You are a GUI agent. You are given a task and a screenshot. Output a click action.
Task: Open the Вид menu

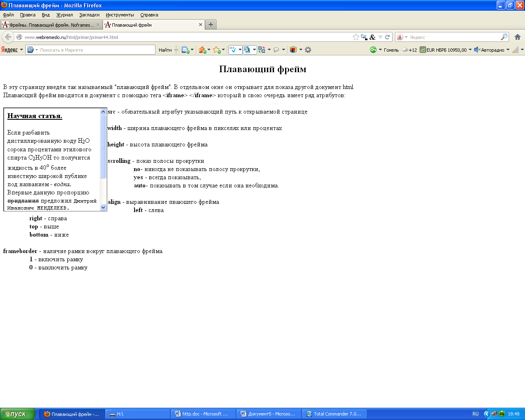coord(46,15)
